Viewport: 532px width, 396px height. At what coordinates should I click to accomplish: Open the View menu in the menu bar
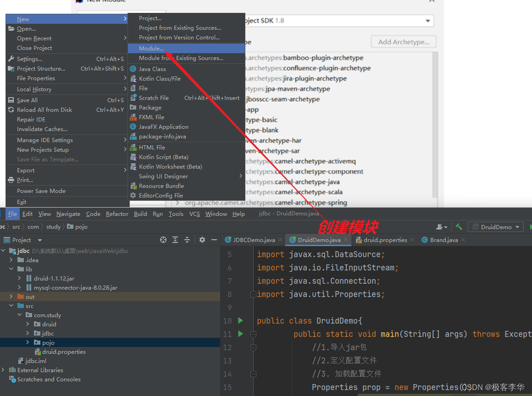[x=44, y=214]
